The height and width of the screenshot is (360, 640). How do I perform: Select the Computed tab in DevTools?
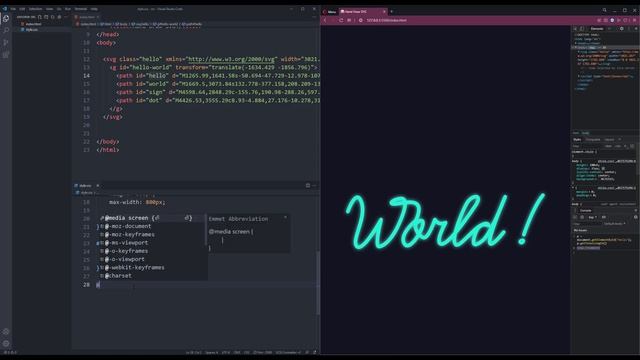tap(593, 140)
